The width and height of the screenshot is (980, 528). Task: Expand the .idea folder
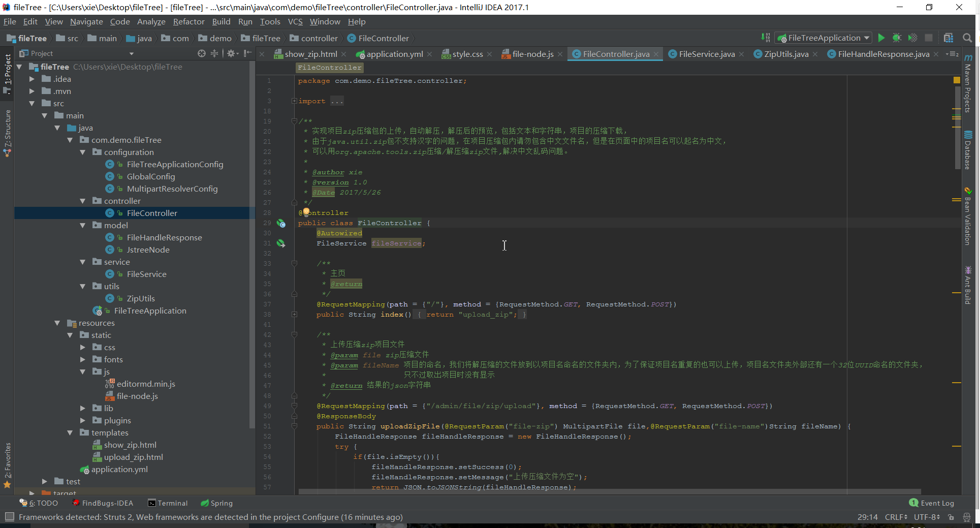[x=31, y=79]
